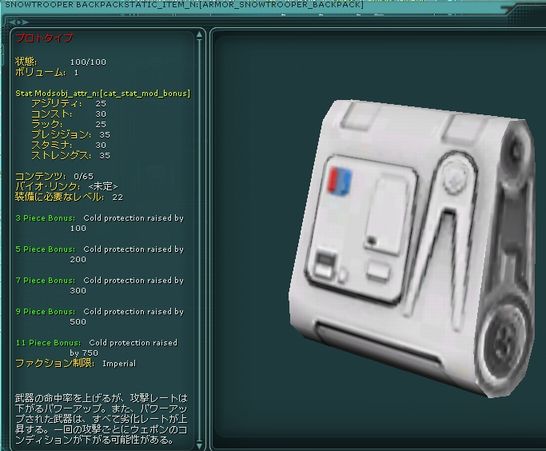
Task: Click the scroll-up arrow of the item description panel
Action: [x=199, y=35]
